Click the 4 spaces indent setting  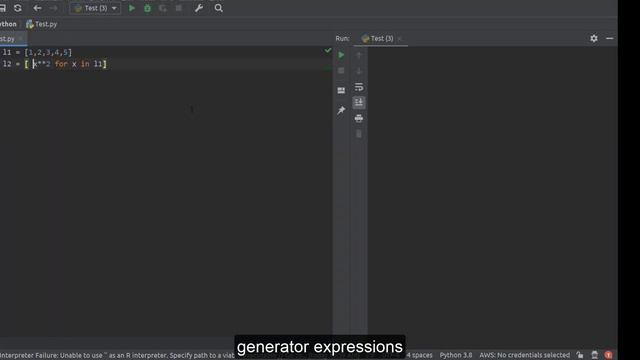[x=419, y=355]
